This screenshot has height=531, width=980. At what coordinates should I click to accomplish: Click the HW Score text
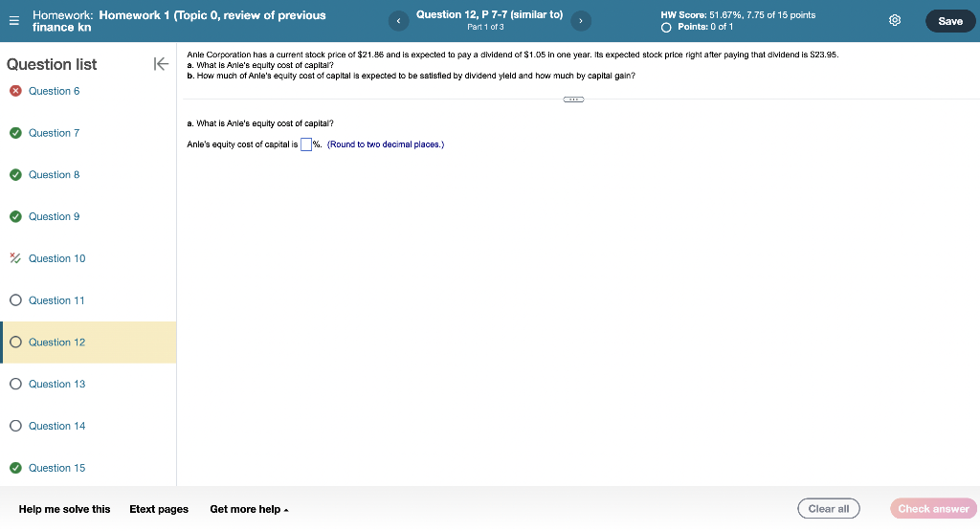click(x=738, y=15)
